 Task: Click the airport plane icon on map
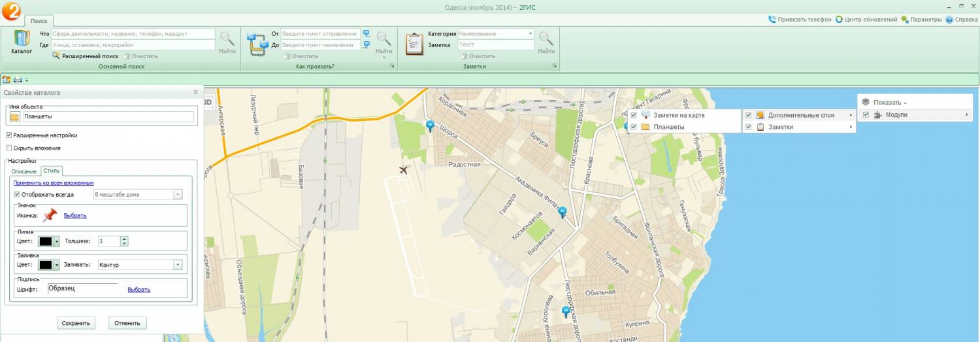click(403, 171)
